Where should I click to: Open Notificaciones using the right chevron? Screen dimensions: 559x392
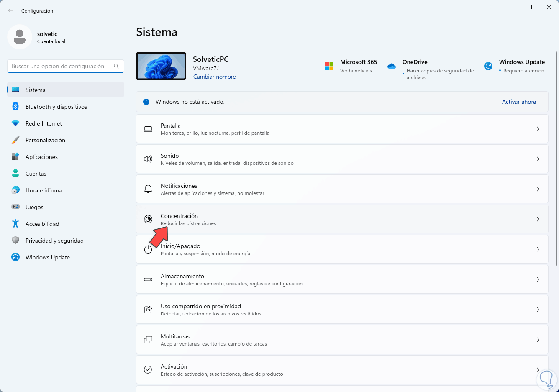pos(538,189)
